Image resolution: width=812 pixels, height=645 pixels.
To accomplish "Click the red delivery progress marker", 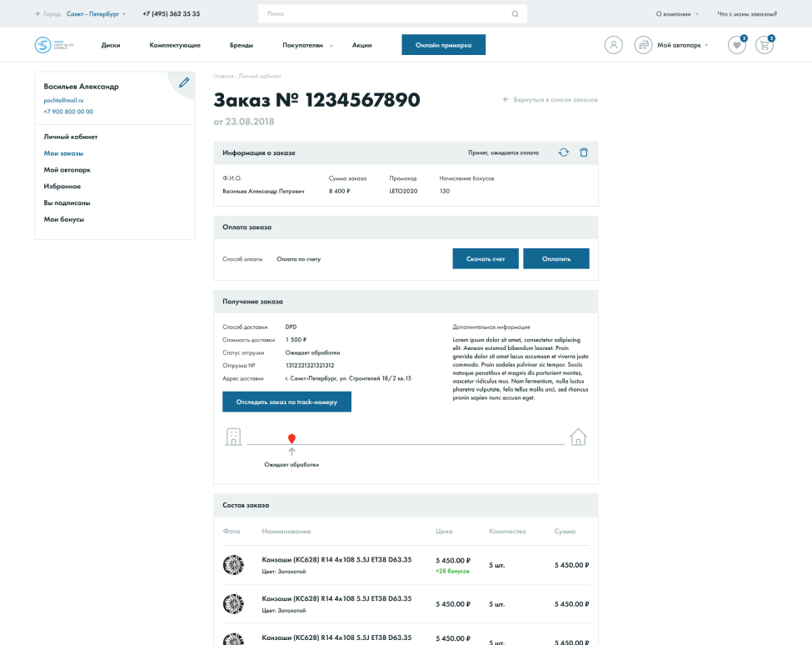I will 291,438.
